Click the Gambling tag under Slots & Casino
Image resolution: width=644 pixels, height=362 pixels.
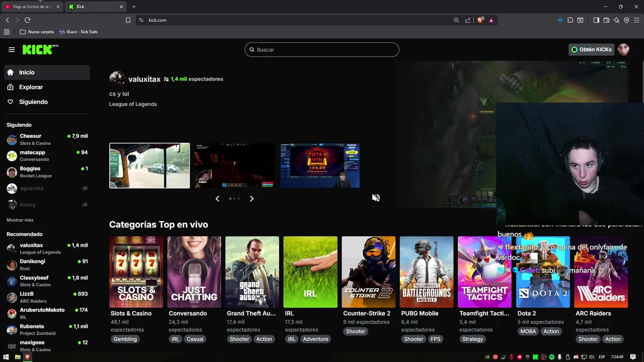pos(125,339)
